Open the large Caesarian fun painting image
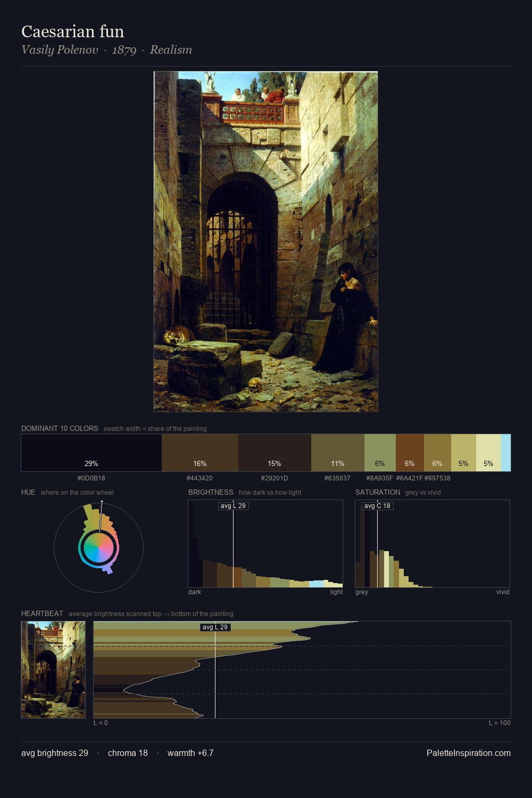Screen dimensions: 532x798 coord(265,242)
